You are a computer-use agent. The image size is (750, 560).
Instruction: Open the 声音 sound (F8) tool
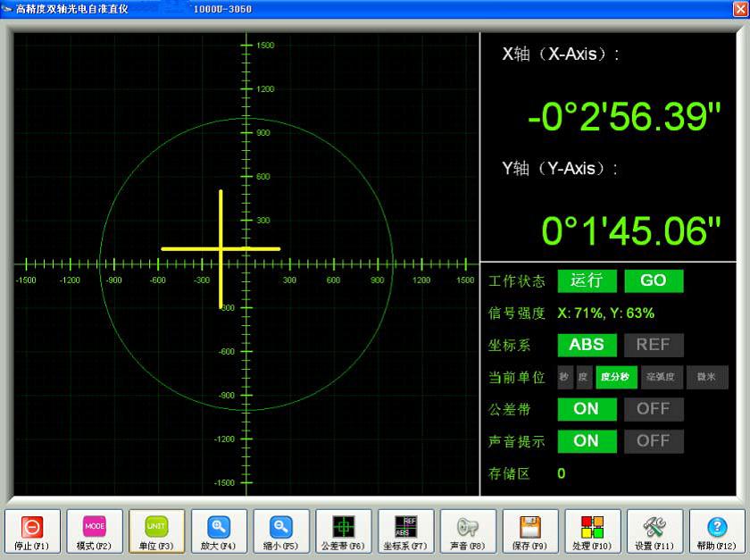(x=468, y=531)
